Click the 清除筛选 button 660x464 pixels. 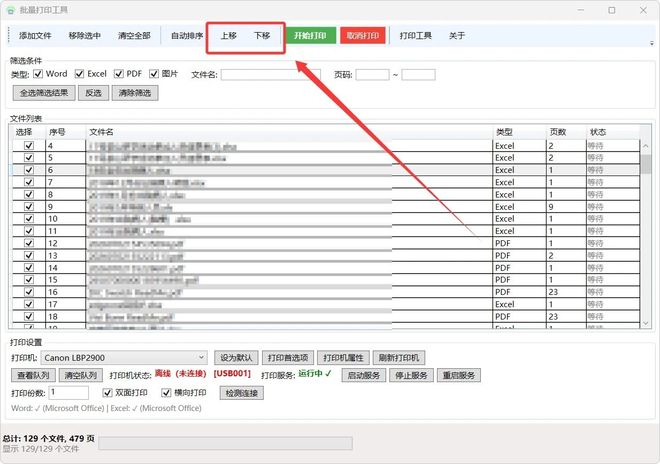click(135, 93)
